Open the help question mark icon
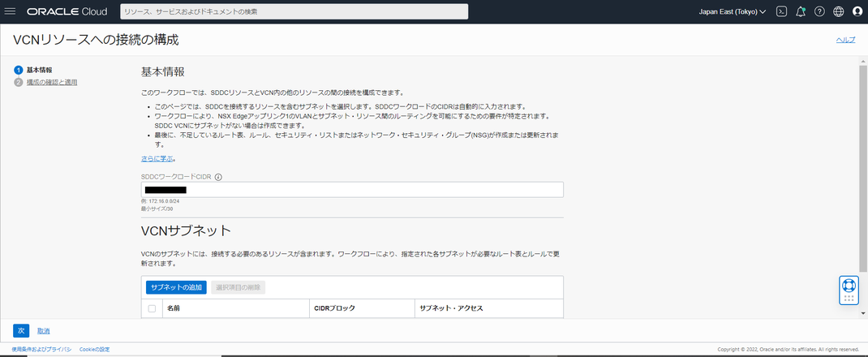The image size is (868, 357). [x=820, y=11]
